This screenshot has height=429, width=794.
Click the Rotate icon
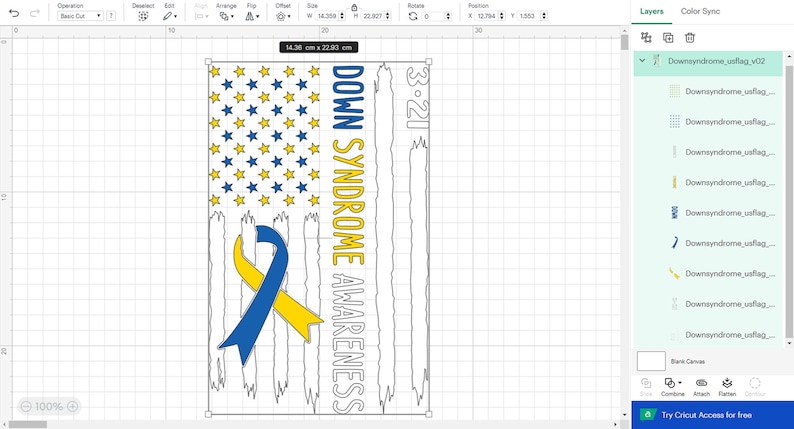tap(413, 16)
